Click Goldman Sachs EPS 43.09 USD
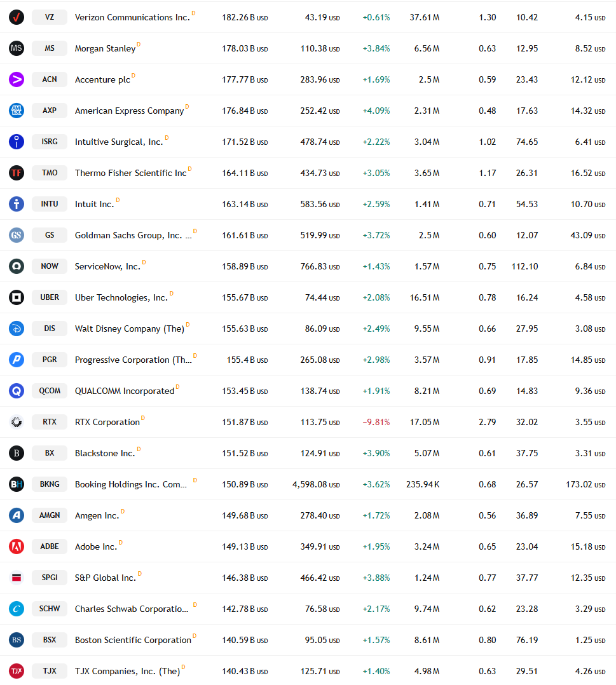 [x=588, y=236]
